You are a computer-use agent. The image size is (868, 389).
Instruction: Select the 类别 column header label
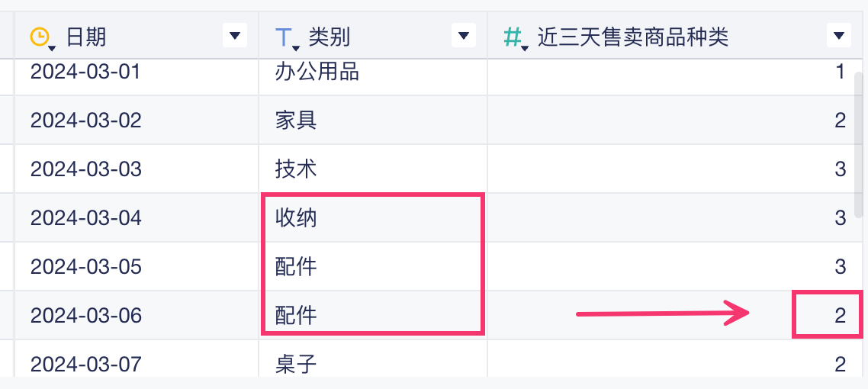pyautogui.click(x=330, y=36)
